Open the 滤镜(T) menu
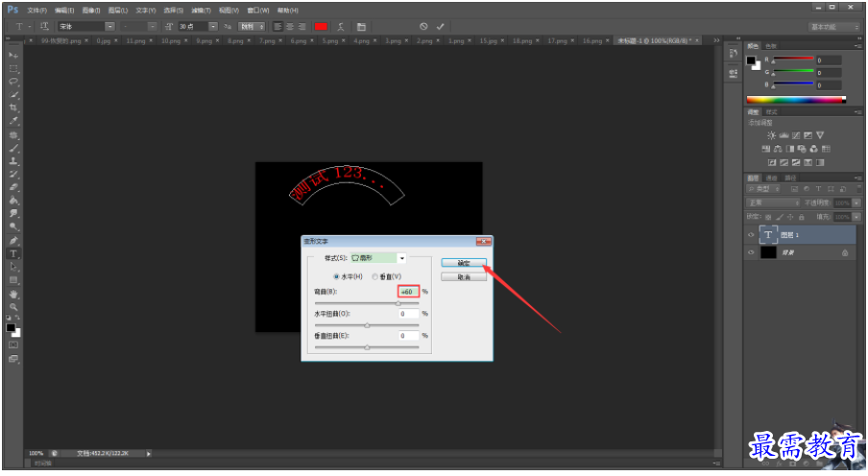The width and height of the screenshot is (868, 476). pos(201,10)
